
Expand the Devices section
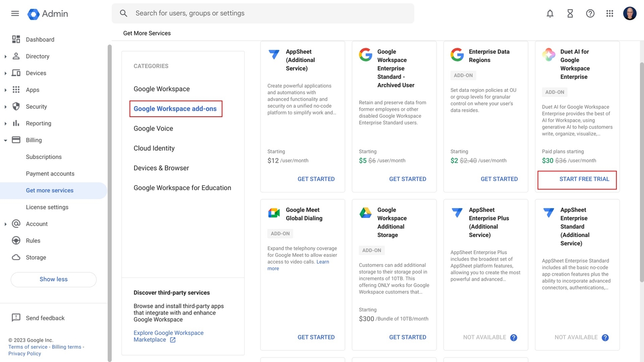tap(6, 73)
